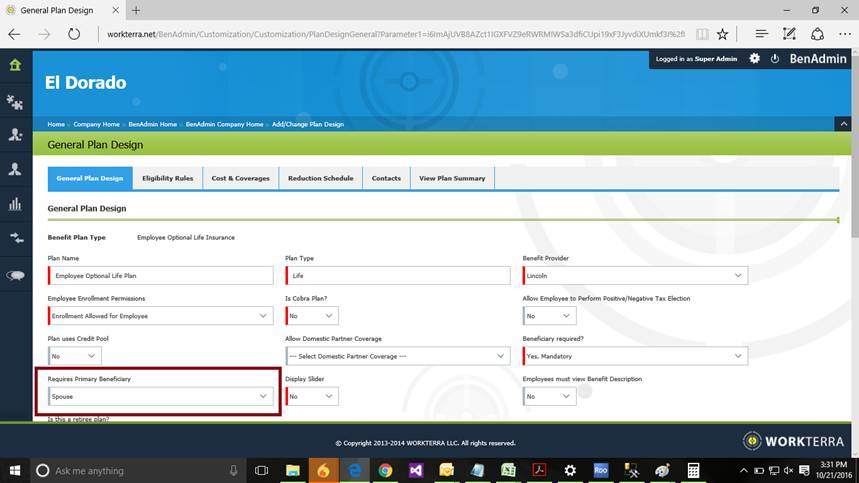Click the transfer arrows sidebar icon

tap(16, 238)
